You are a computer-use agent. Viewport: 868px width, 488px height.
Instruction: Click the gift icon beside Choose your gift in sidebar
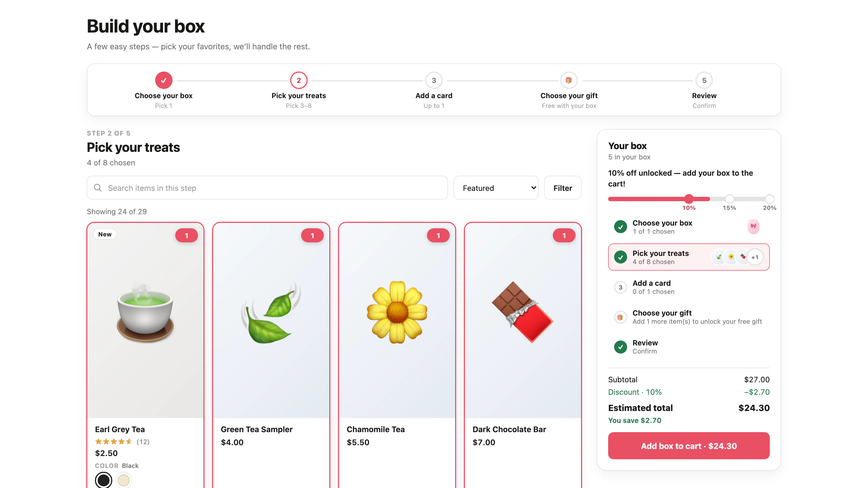tap(620, 317)
